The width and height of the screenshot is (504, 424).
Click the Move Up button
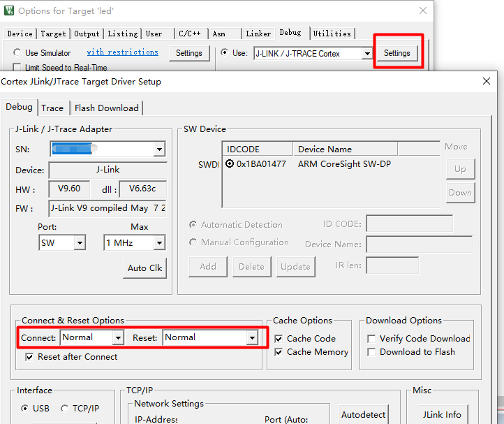click(x=460, y=169)
